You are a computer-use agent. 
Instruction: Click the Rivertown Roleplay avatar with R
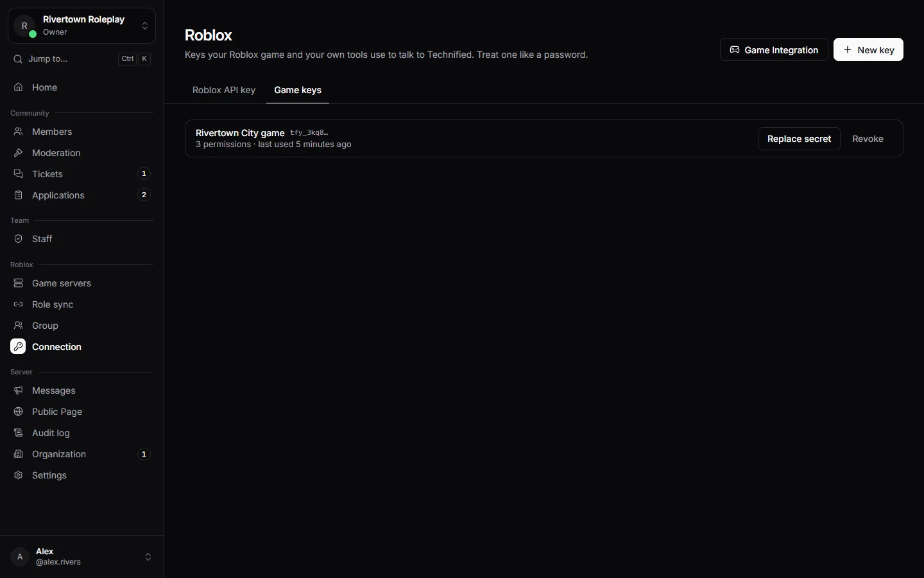click(24, 26)
